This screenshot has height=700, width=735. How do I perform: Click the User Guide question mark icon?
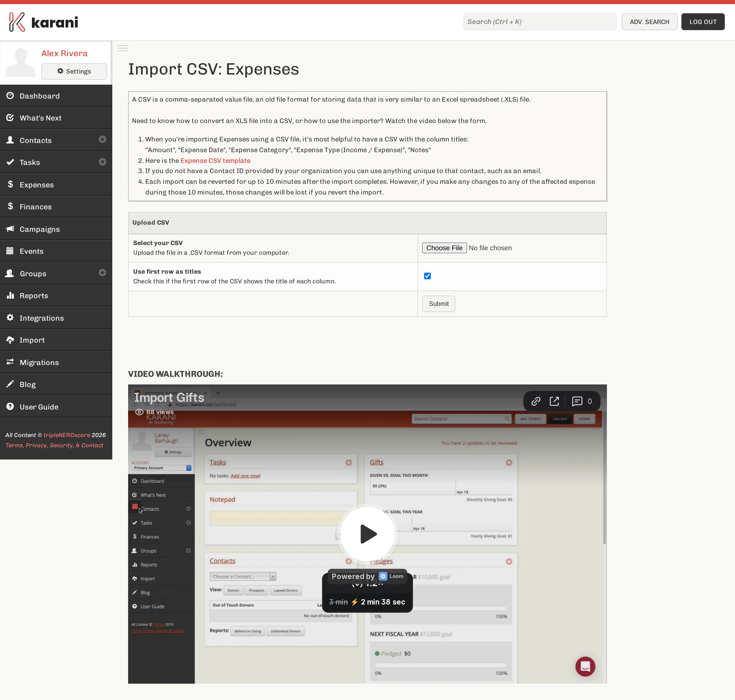point(10,406)
